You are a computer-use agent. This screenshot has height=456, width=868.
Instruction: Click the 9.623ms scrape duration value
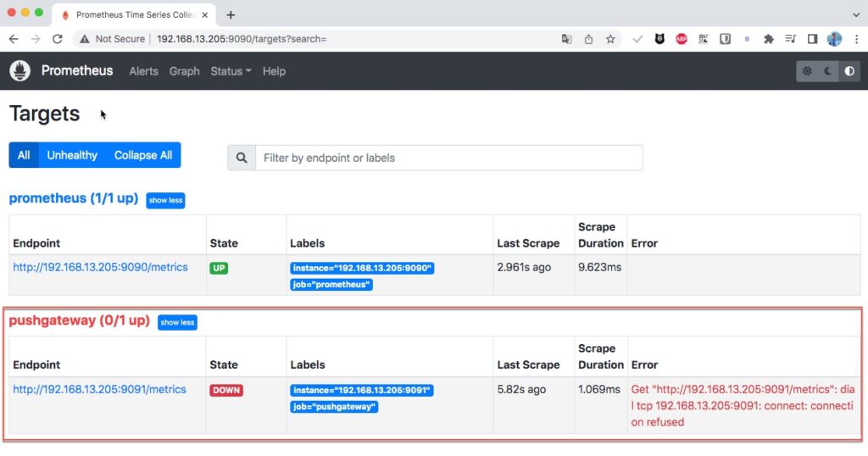coord(599,267)
